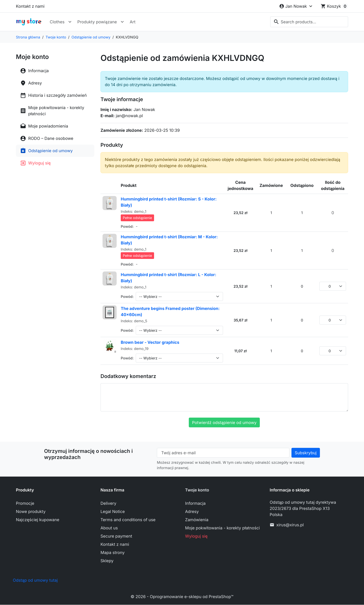Image resolution: width=364 pixels, height=605 pixels.
Task: Open the Powód dropdown for the Framed poster
Action: pyautogui.click(x=179, y=330)
